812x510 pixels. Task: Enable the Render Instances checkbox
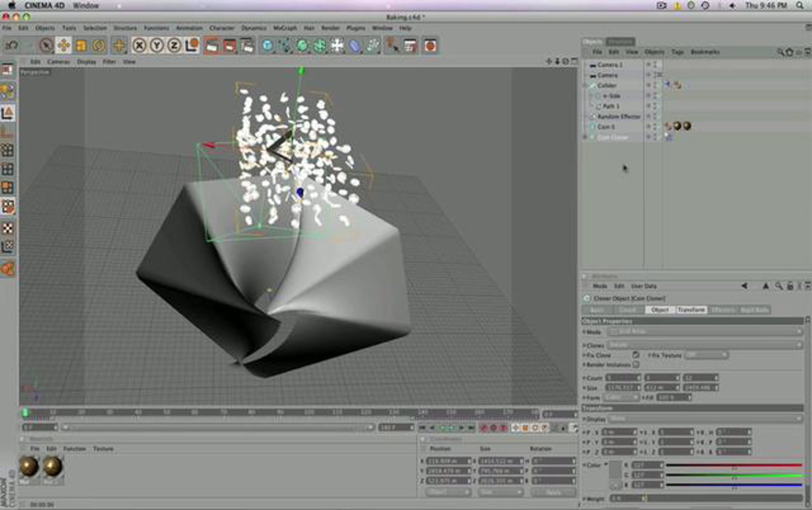pos(636,364)
